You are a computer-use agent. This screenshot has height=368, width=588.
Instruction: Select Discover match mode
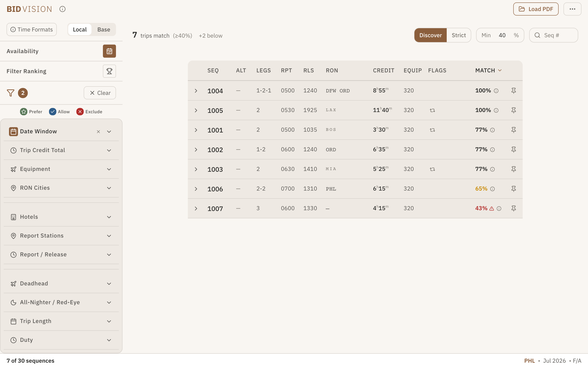430,35
